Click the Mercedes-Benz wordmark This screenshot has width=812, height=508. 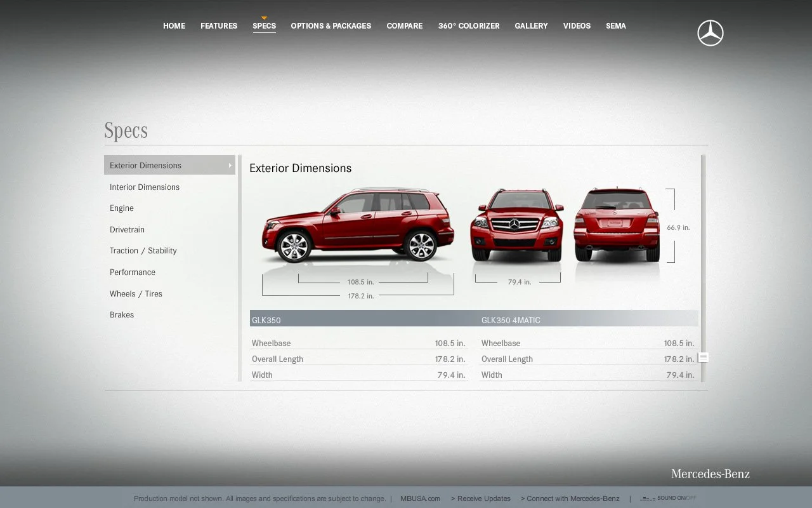(710, 474)
